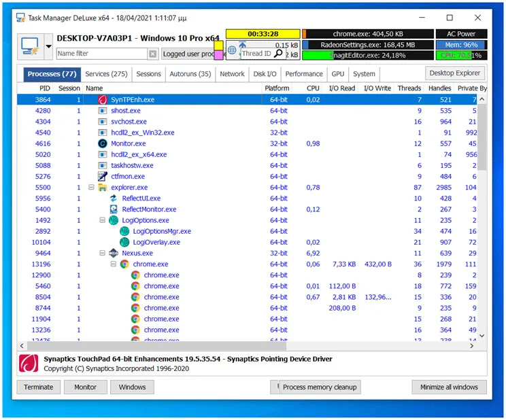Open the Sessions tab
This screenshot has width=506, height=420.
pyautogui.click(x=148, y=74)
